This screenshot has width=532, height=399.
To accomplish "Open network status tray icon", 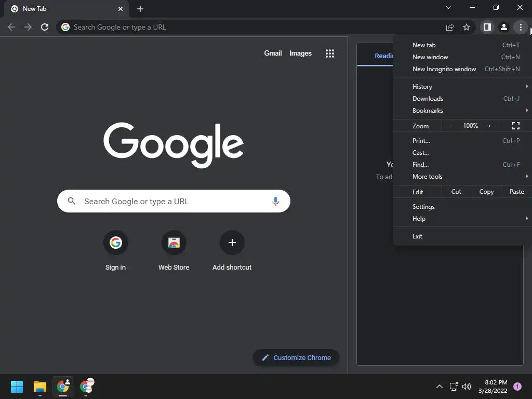I will pyautogui.click(x=454, y=387).
